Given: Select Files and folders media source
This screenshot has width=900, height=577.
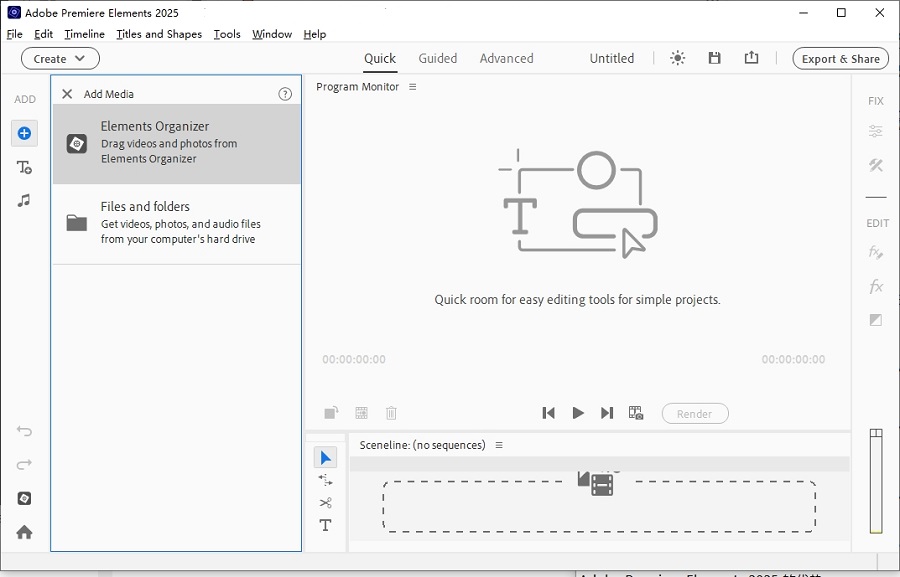Looking at the screenshot, I should 176,223.
